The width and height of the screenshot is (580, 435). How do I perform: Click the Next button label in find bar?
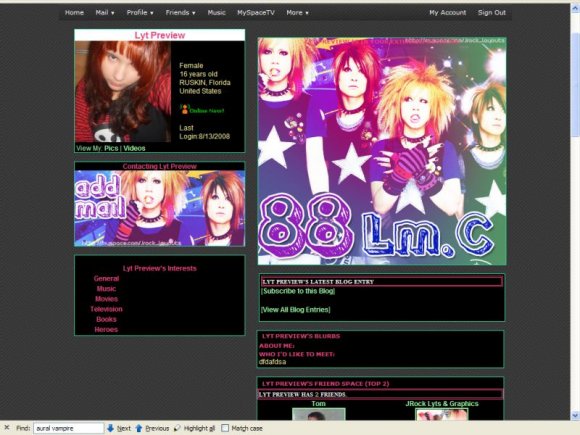pos(124,428)
